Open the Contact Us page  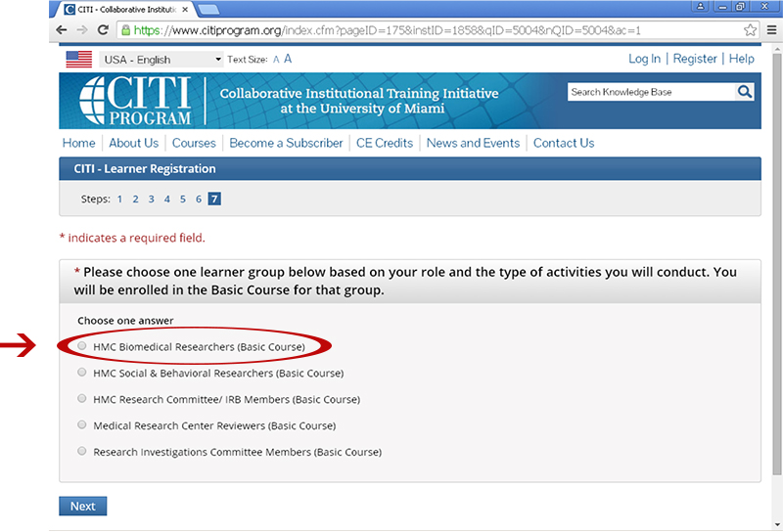coord(564,143)
